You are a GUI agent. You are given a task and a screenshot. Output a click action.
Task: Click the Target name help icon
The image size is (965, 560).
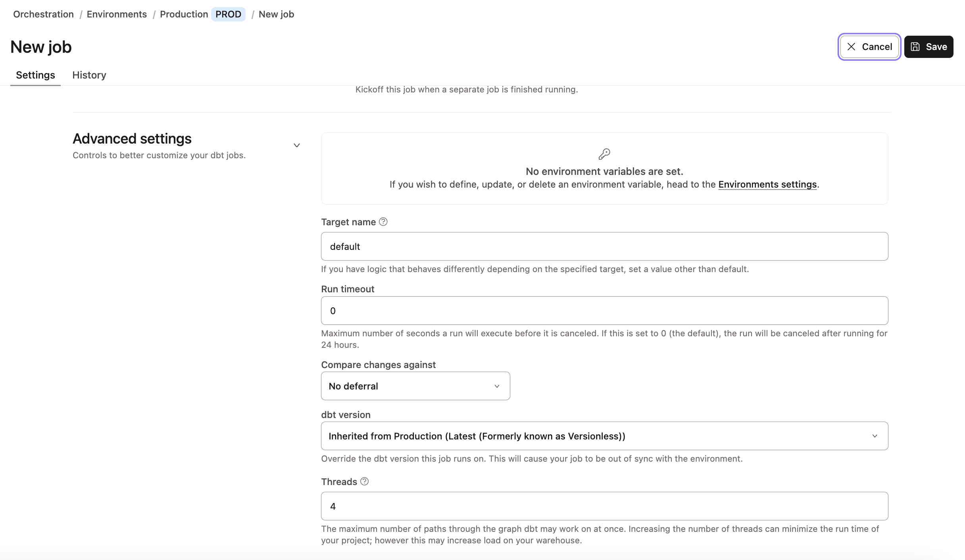[x=383, y=222]
